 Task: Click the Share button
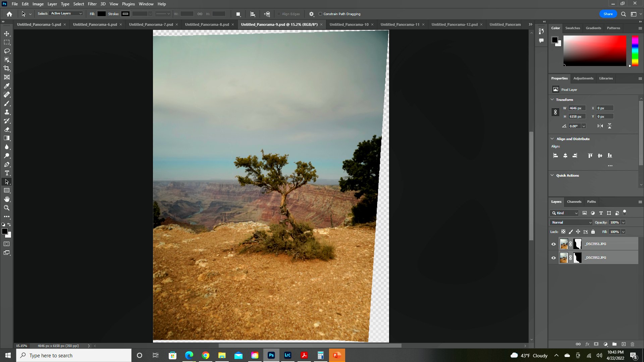[x=608, y=14]
